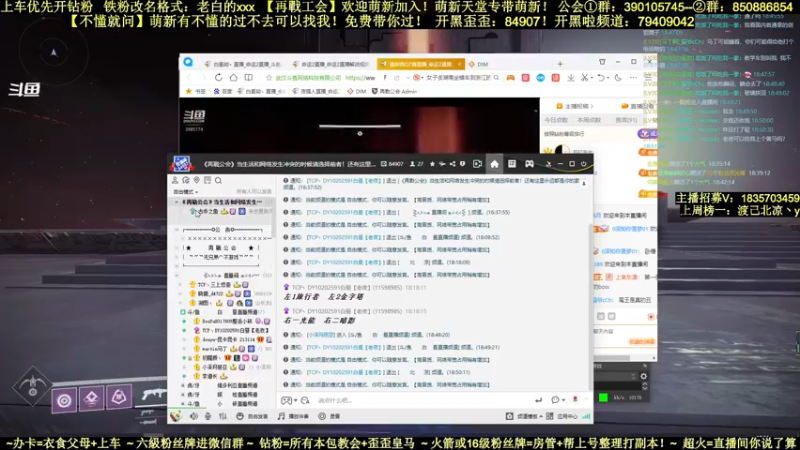Toggle night mode moon icon in browser

click(x=618, y=78)
